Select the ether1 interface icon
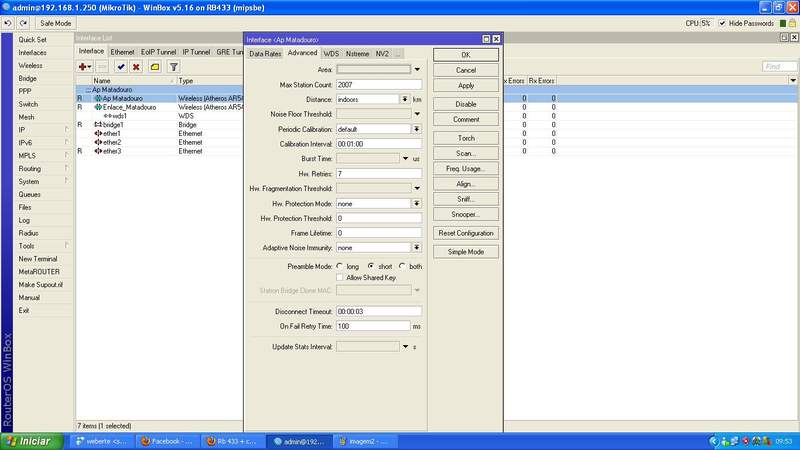800x450 pixels. click(98, 133)
